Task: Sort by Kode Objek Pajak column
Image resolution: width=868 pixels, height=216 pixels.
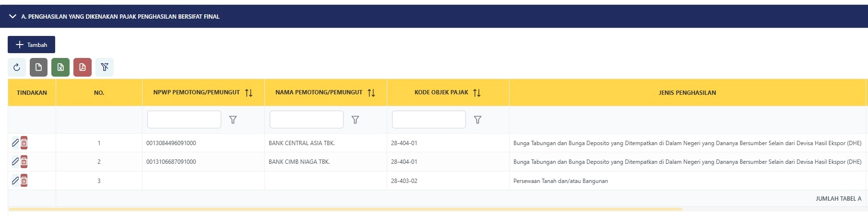Action: pyautogui.click(x=477, y=93)
